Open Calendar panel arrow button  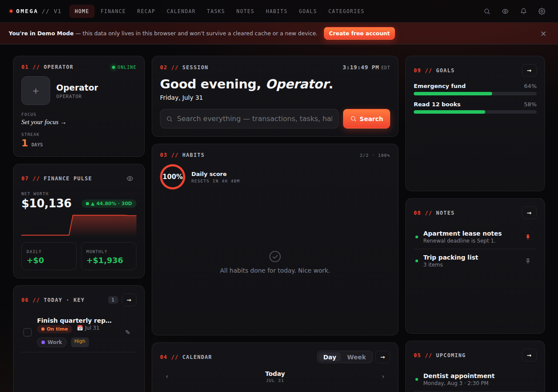[383, 357]
